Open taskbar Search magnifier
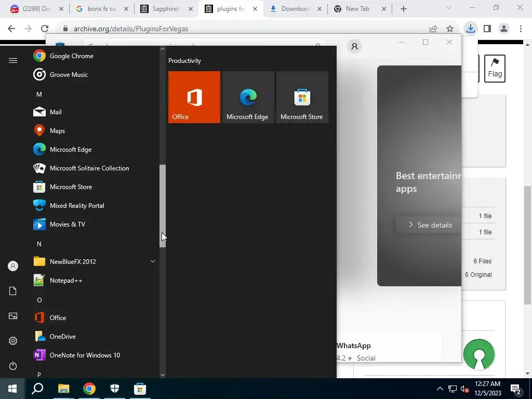This screenshot has width=532, height=399. coord(37,389)
